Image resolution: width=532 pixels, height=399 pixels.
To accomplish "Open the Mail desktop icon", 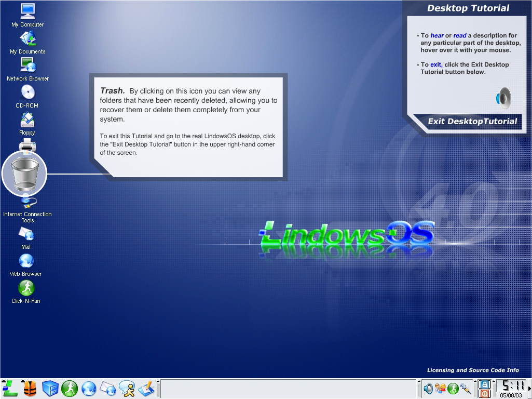I will [26, 238].
